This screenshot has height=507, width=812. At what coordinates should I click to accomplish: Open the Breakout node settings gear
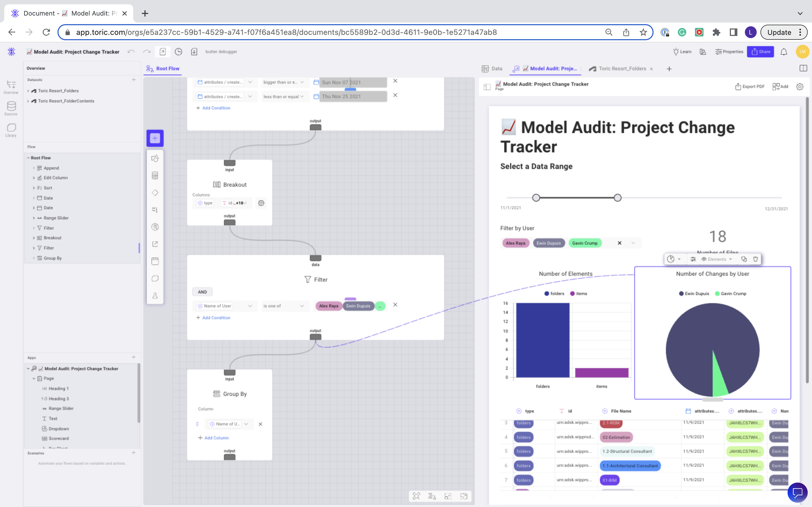261,203
